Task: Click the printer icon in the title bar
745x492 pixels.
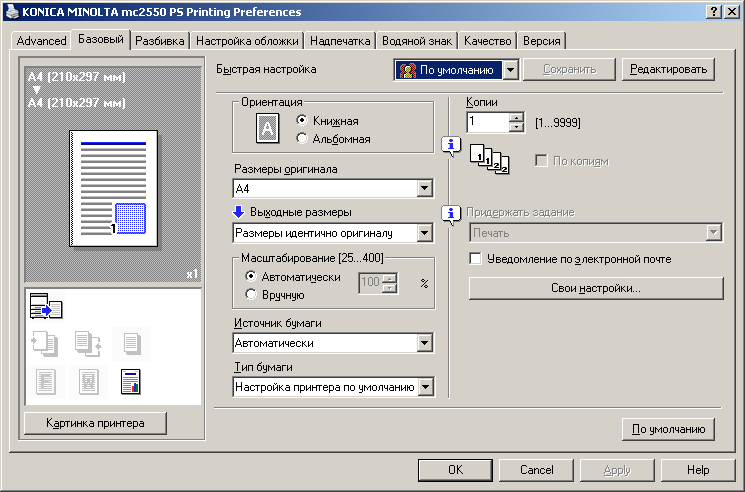Action: [11, 11]
